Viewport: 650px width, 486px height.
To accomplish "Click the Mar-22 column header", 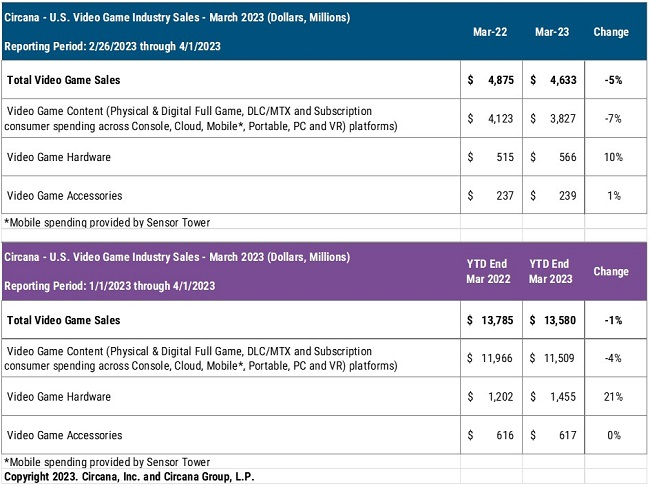I will click(489, 32).
